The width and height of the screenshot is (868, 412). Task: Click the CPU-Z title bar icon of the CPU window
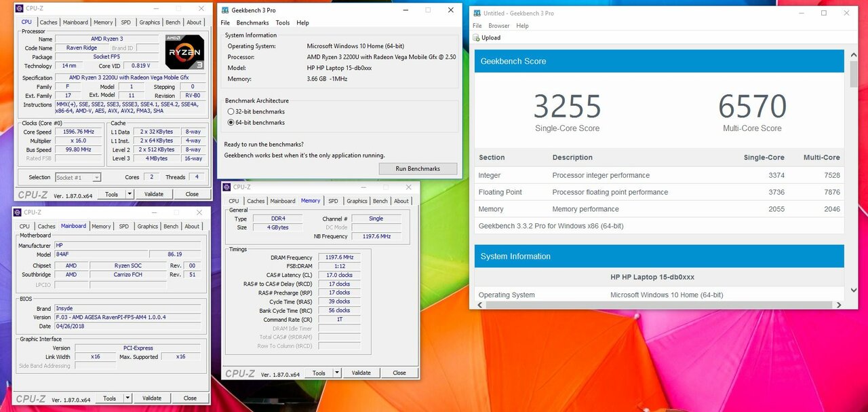pyautogui.click(x=19, y=8)
